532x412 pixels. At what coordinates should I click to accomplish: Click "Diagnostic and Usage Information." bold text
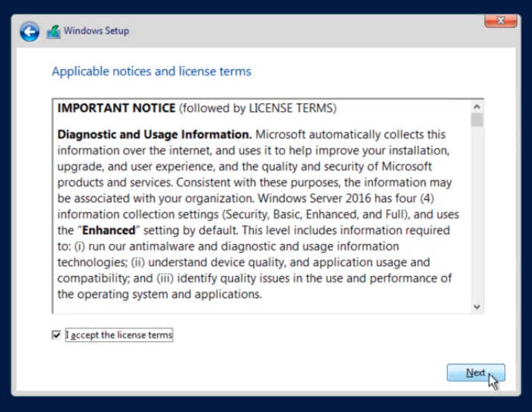pos(154,135)
